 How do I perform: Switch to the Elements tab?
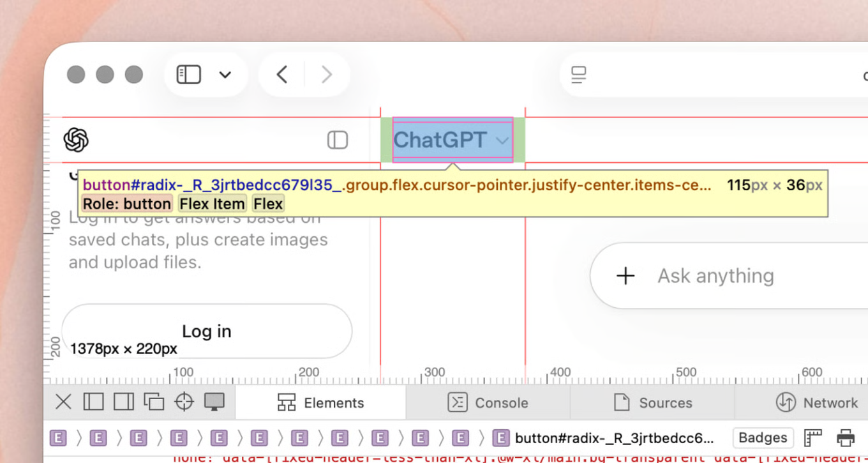coord(321,403)
